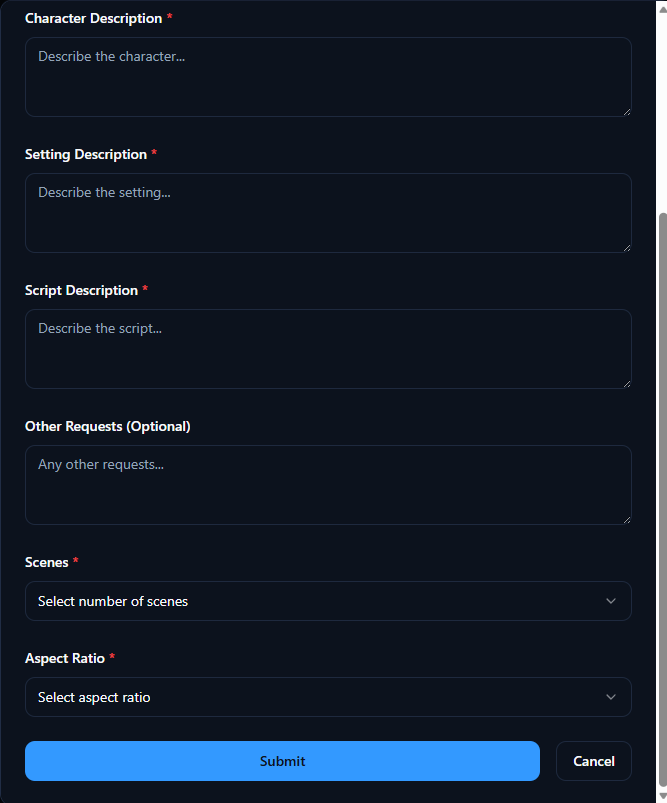Click the resize grip on Character Description box
Viewport: 667px width, 803px height.
(x=627, y=113)
